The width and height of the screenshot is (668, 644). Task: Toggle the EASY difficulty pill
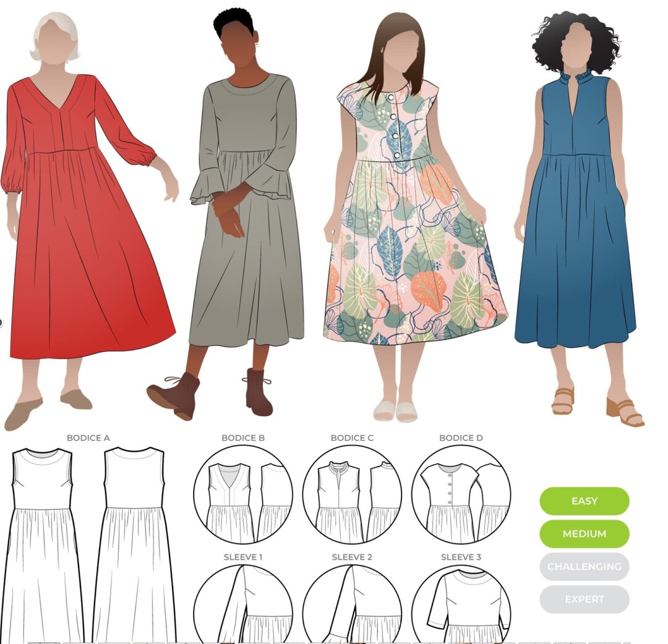[x=584, y=501]
